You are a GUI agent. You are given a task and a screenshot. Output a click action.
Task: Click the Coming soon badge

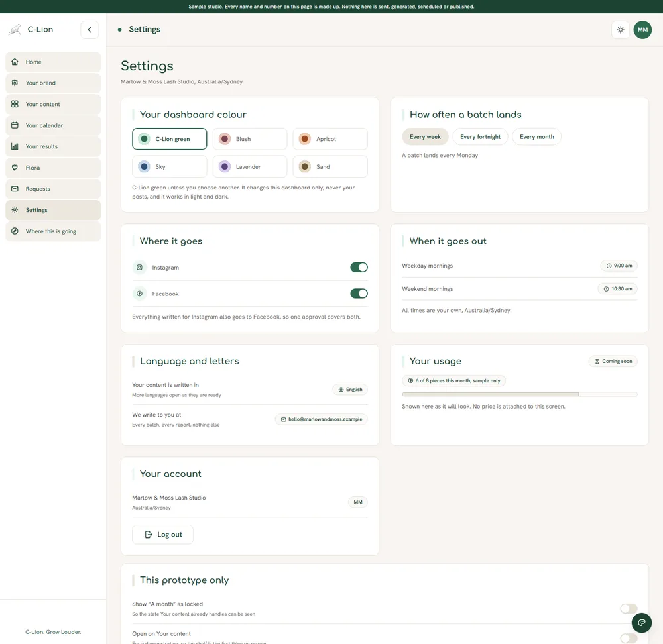(613, 361)
